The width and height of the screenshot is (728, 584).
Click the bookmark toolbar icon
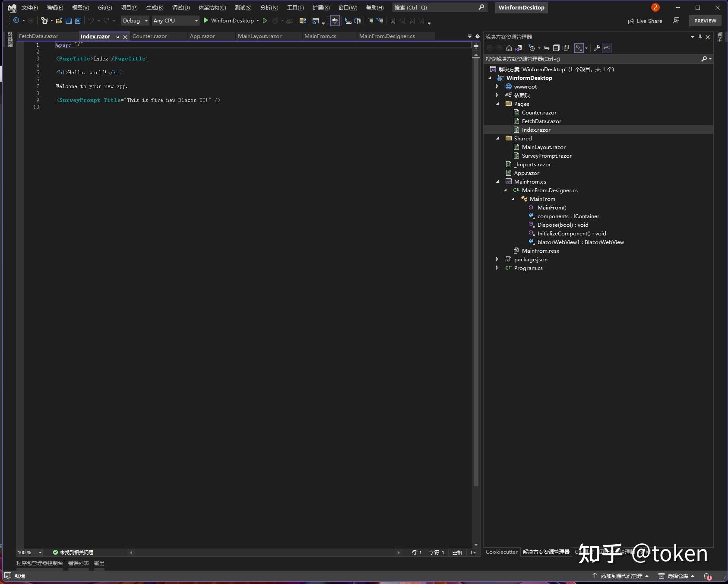point(392,21)
